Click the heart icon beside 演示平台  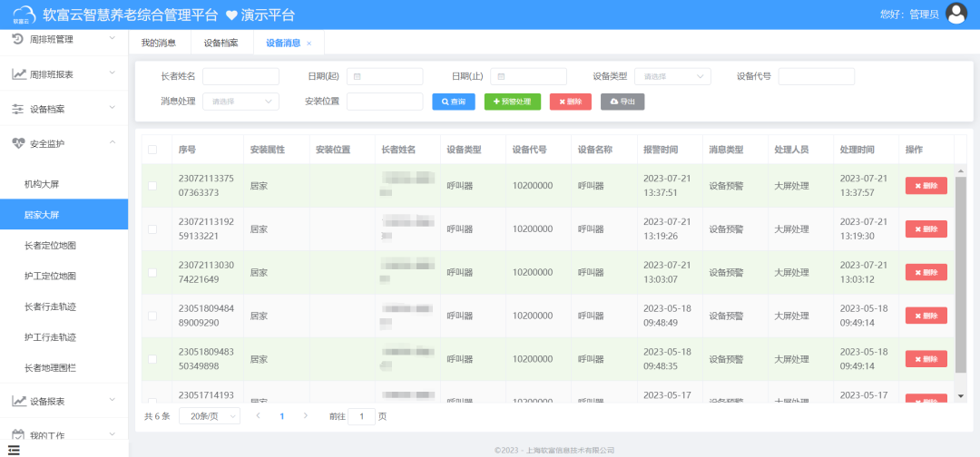pos(230,15)
